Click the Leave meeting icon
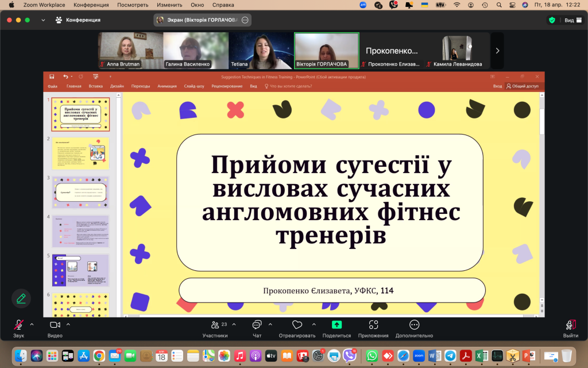The width and height of the screenshot is (588, 368). pyautogui.click(x=570, y=325)
